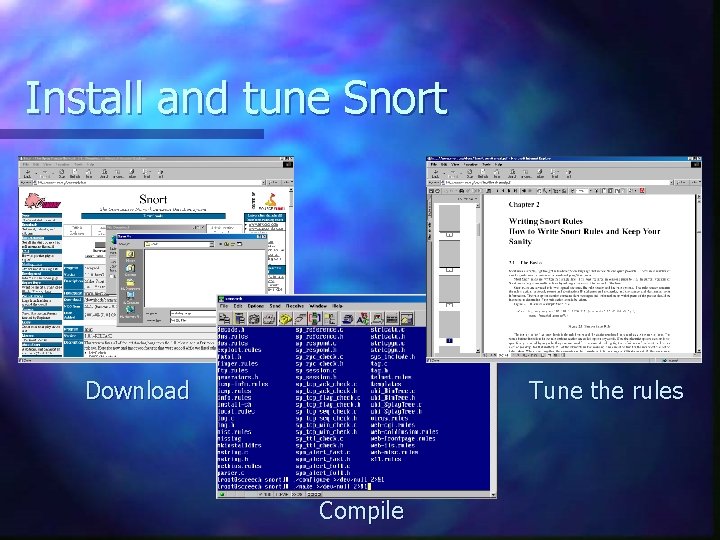The height and width of the screenshot is (540, 720).
Task: Click Back arrow in the PDF rules browser
Action: point(435,174)
